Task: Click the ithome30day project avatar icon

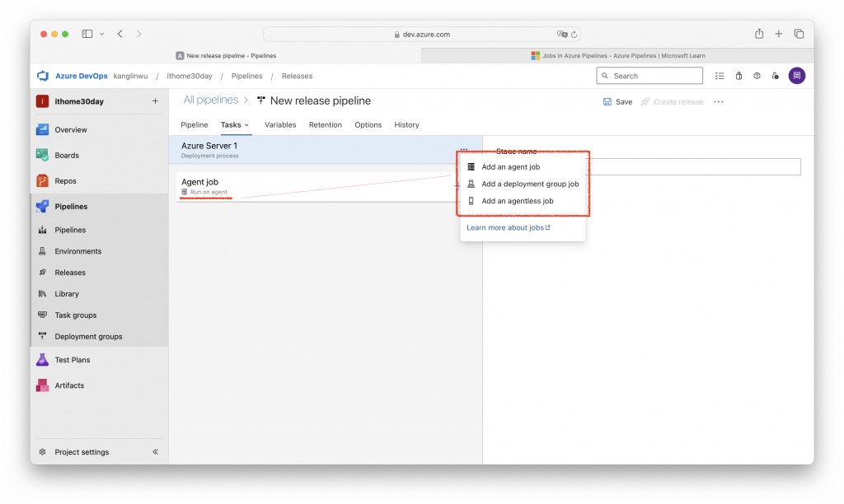Action: pyautogui.click(x=43, y=101)
